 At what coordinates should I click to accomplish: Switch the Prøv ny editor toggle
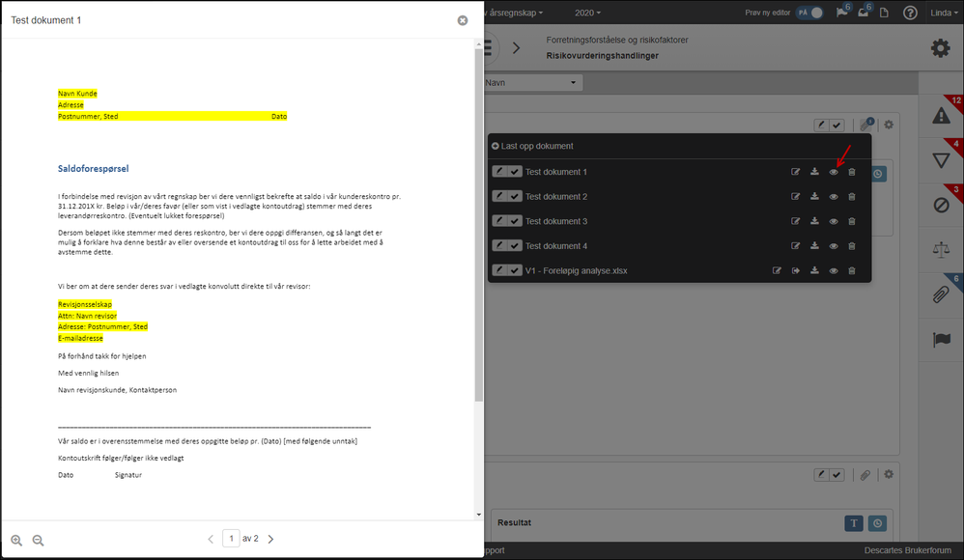point(809,13)
